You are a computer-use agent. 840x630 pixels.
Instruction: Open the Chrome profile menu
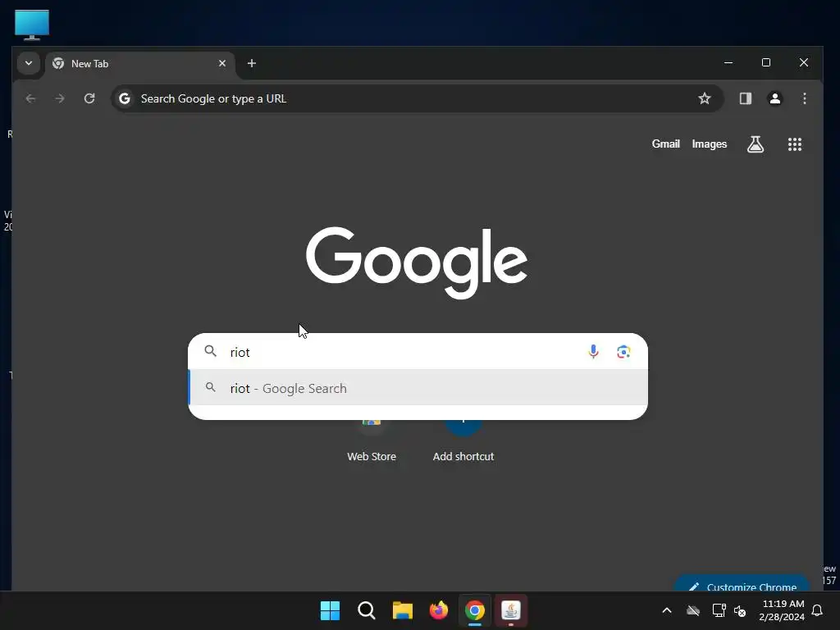pyautogui.click(x=774, y=98)
